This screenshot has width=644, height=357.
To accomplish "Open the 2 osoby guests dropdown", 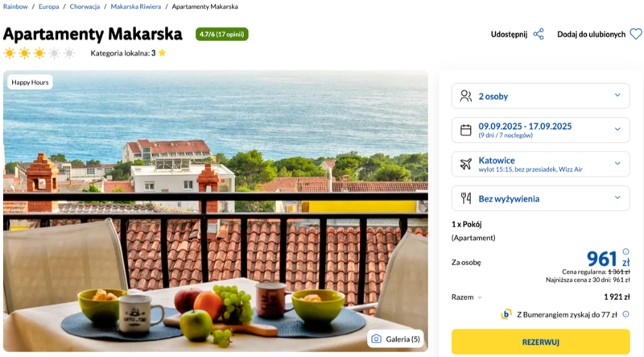I will click(540, 96).
